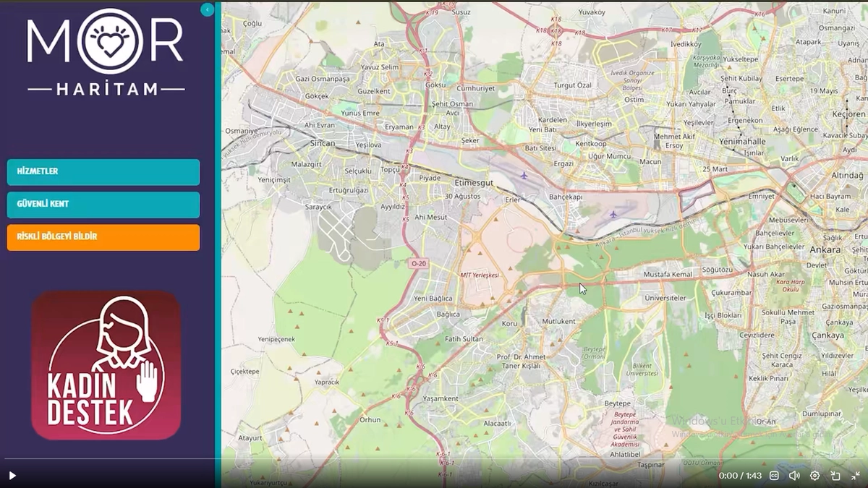Viewport: 868px width, 488px height.
Task: Open the HİZMETLER menu
Action: pos(103,172)
